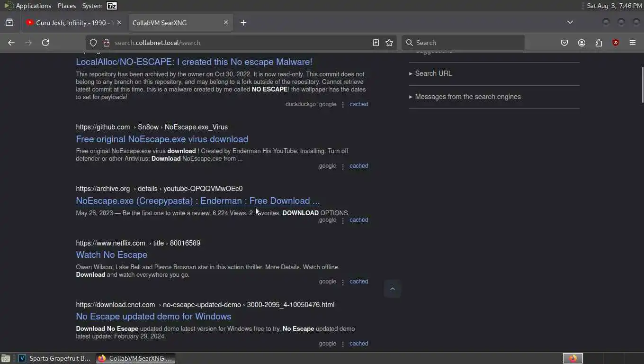Screen dimensions: 644x364
Task: Open the Firefox hamburger menu
Action: 633,43
